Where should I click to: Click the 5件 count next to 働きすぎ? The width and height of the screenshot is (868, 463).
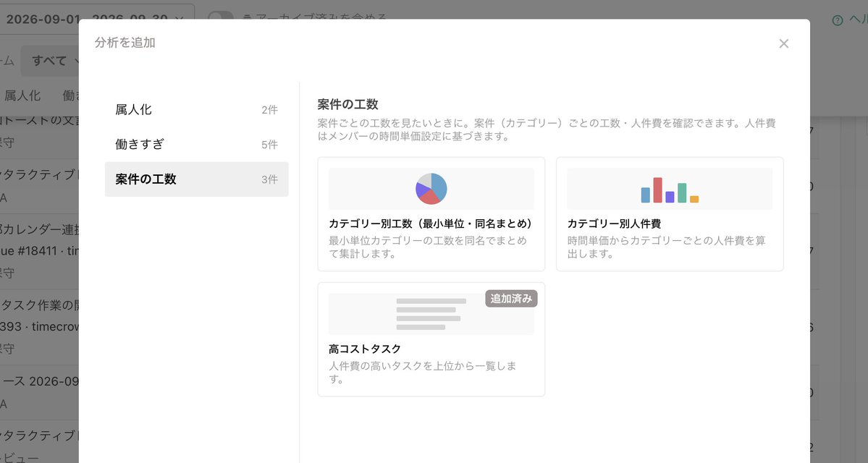click(x=269, y=145)
